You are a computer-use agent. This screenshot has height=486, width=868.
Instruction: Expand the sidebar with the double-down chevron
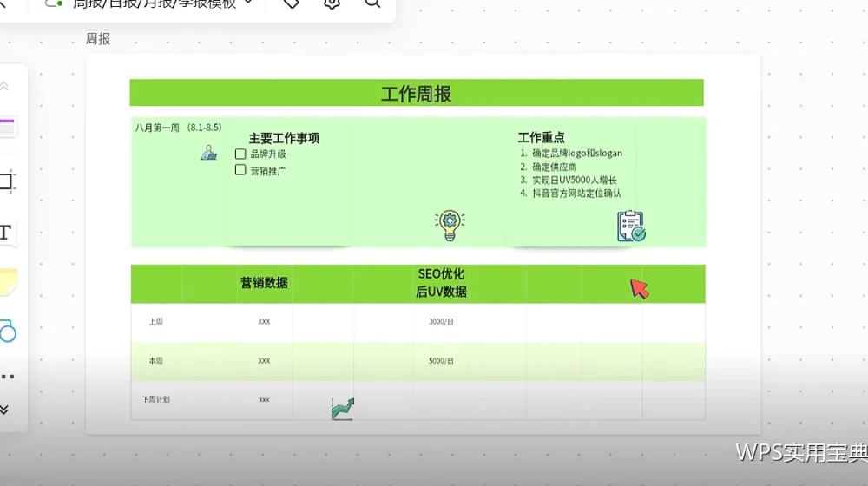(x=3, y=410)
